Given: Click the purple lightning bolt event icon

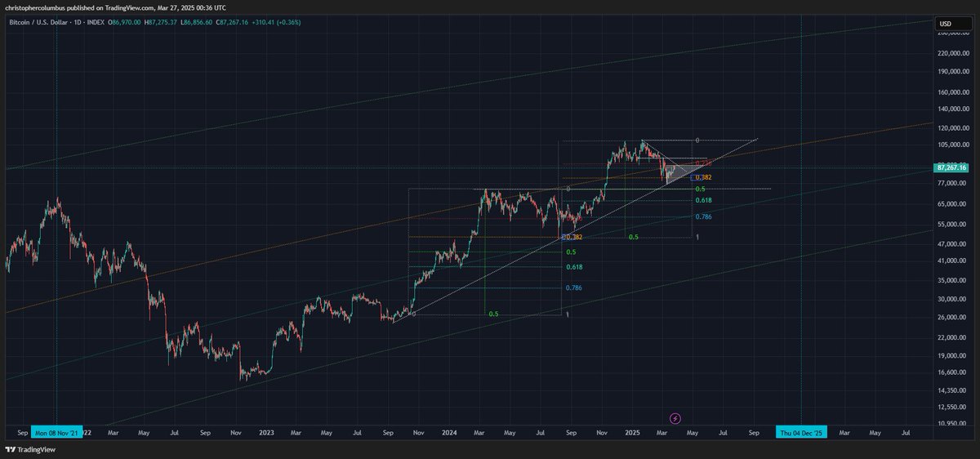Looking at the screenshot, I should (675, 418).
